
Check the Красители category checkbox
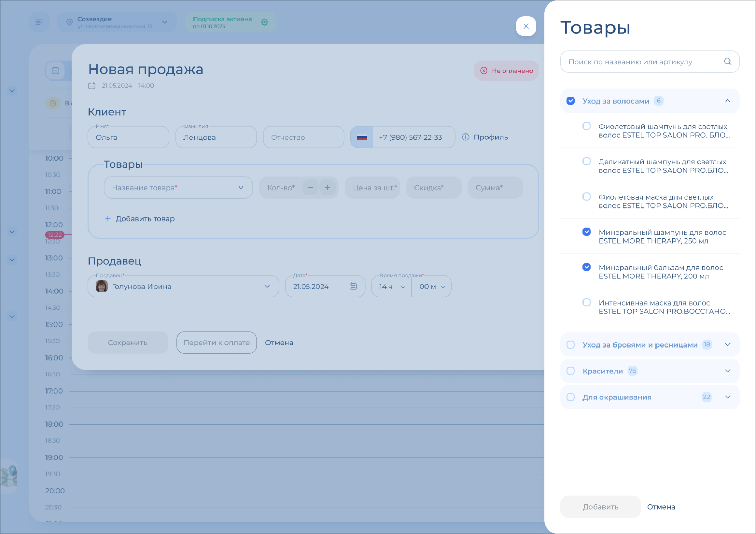[x=570, y=371]
